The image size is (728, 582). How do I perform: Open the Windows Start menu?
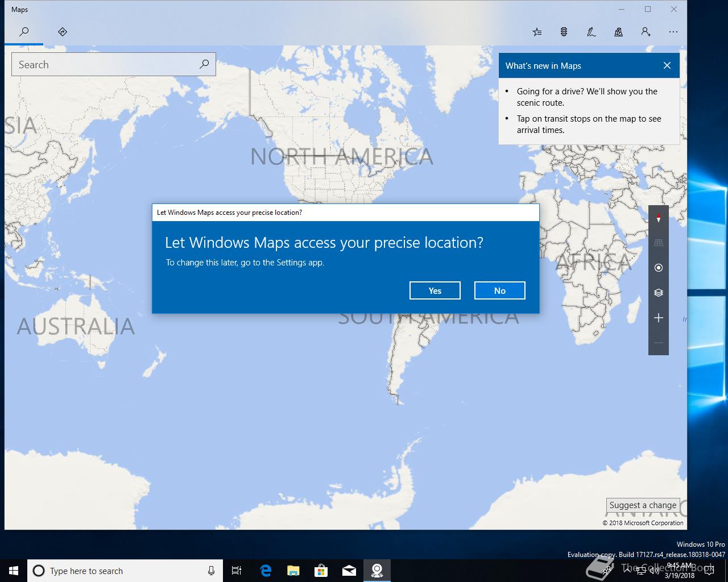point(14,571)
